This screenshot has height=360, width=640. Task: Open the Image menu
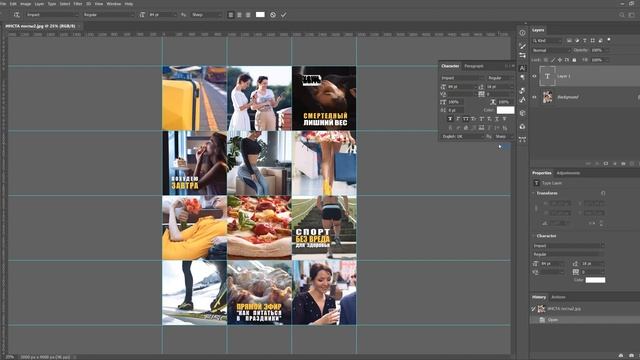(x=25, y=4)
